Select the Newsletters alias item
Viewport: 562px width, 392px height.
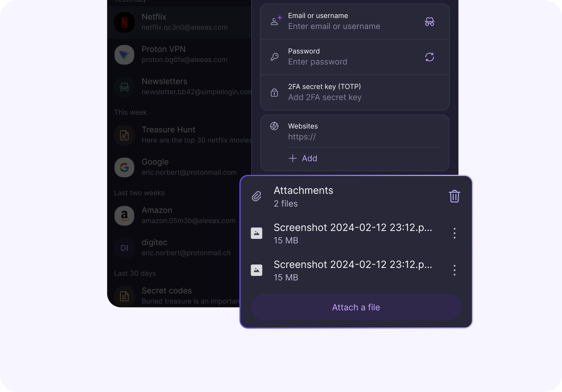coord(180,87)
